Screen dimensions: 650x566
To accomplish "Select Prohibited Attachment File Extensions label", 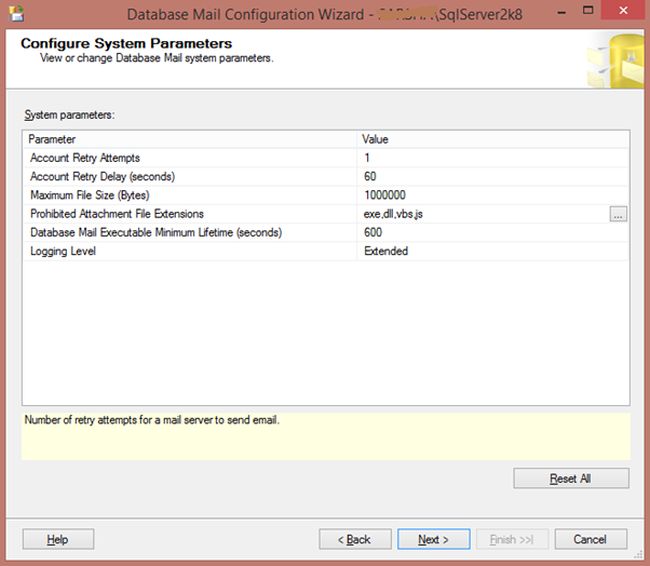I will 117,214.
